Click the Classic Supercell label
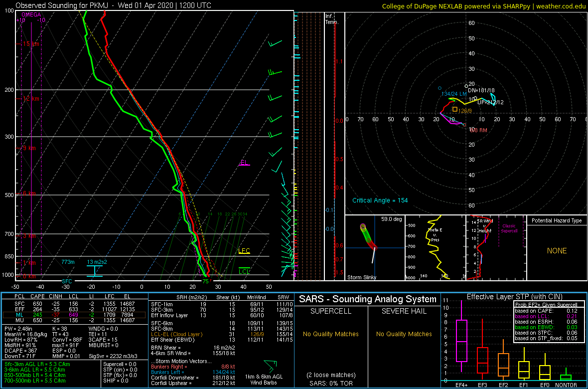Screen dimensions: 588x389 [508, 228]
